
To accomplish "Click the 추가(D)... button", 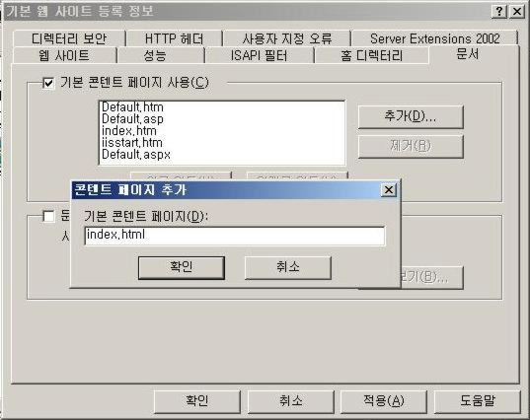I will click(411, 116).
